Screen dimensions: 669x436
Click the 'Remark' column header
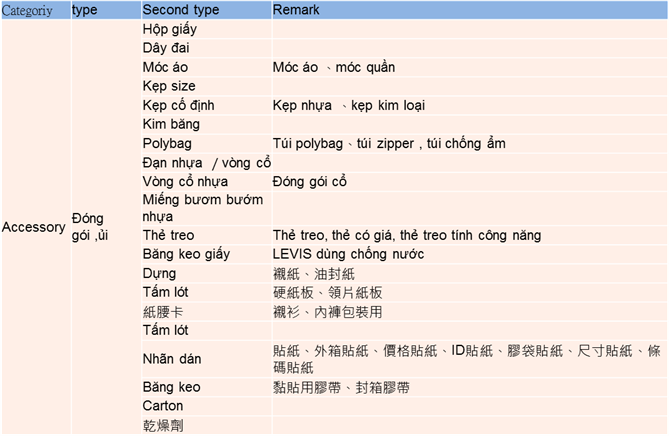(297, 9)
